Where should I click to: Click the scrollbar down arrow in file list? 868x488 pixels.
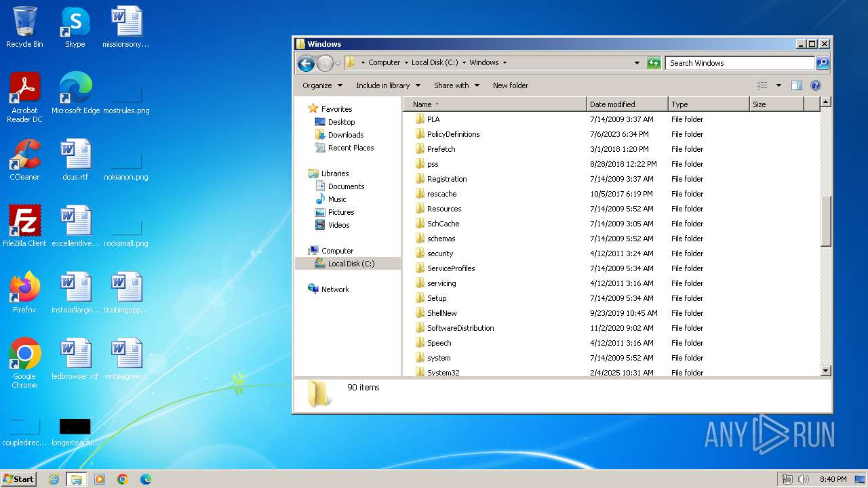point(825,371)
